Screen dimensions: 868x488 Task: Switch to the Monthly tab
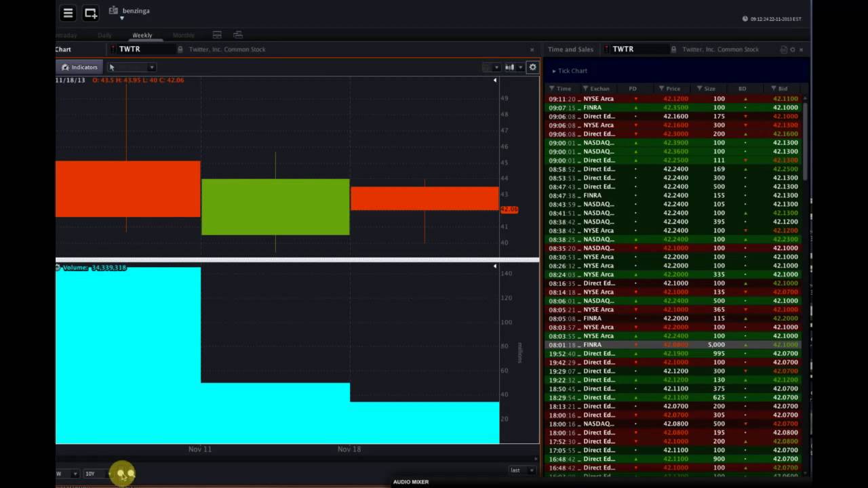183,35
